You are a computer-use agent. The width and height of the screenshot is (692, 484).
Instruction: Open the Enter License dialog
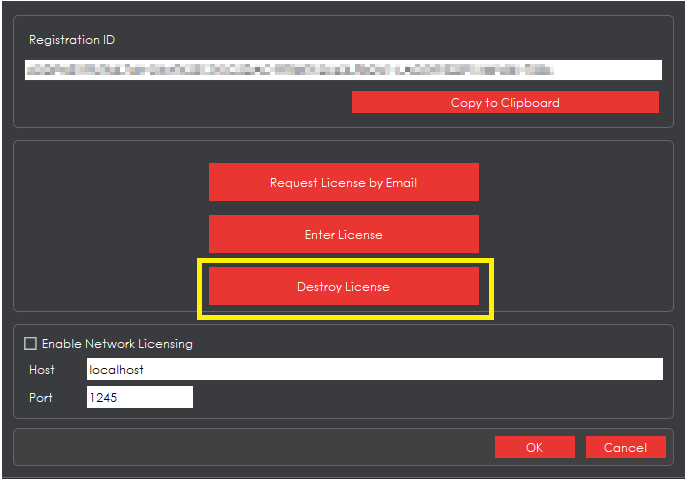click(x=343, y=235)
